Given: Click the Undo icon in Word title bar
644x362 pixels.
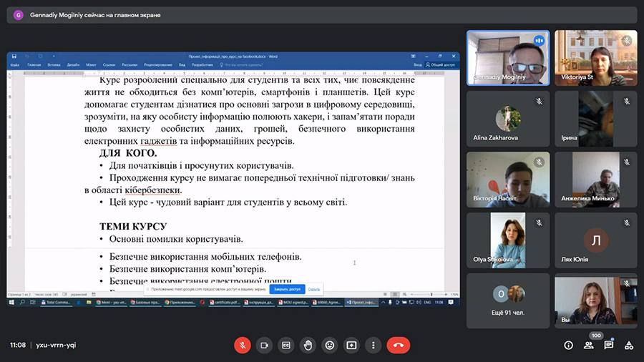Looking at the screenshot, I should 26,57.
